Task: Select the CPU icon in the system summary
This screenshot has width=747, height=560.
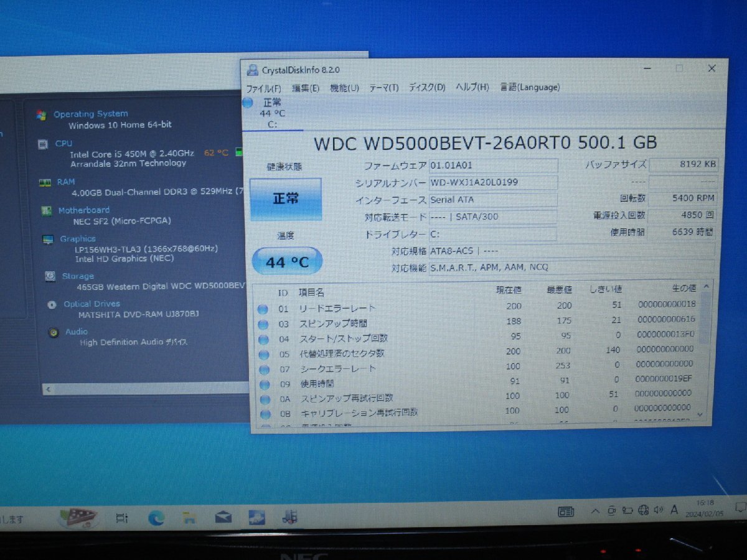Action: (x=44, y=143)
